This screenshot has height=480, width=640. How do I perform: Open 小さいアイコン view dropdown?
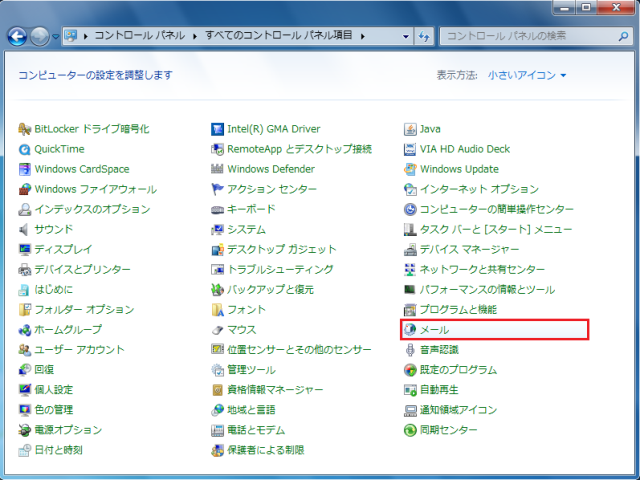click(x=527, y=75)
